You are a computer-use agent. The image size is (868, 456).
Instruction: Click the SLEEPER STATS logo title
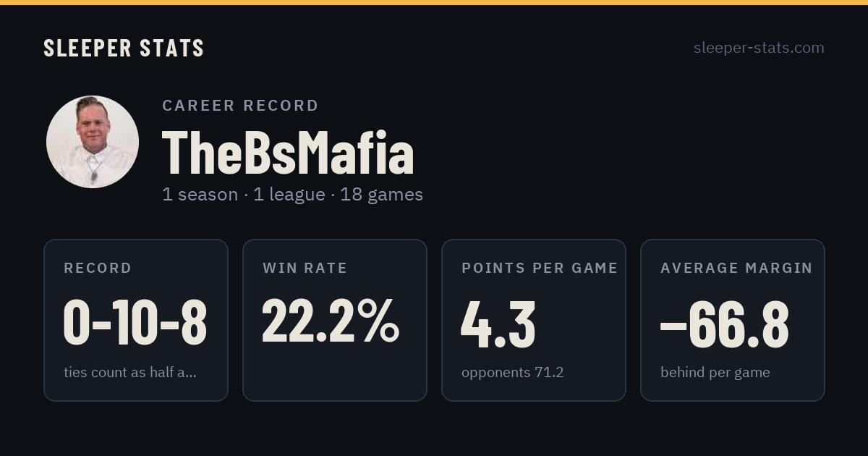[124, 48]
